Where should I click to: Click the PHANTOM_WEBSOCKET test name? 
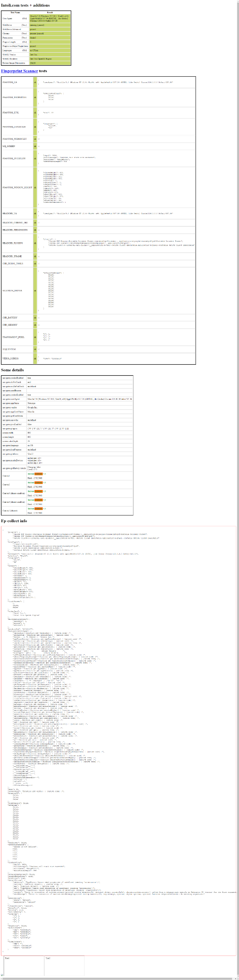tap(15, 139)
